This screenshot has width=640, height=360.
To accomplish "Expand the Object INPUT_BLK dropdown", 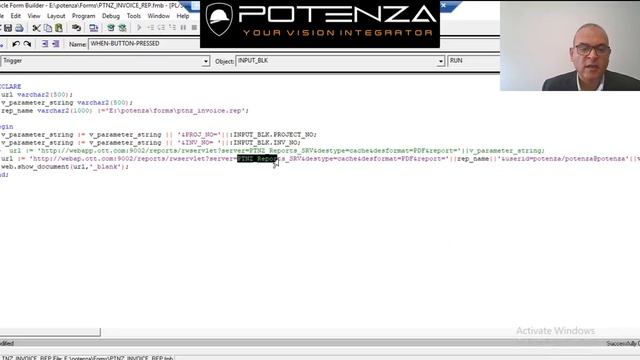I will 440,61.
